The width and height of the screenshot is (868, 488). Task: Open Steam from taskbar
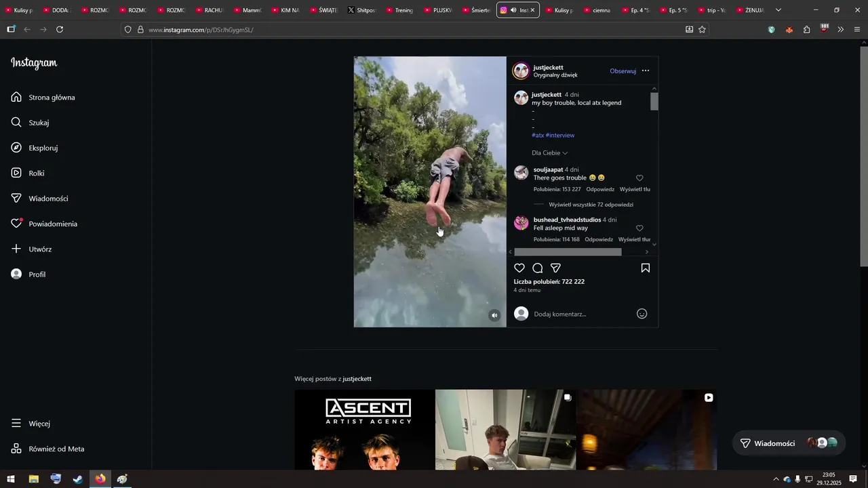[78, 479]
